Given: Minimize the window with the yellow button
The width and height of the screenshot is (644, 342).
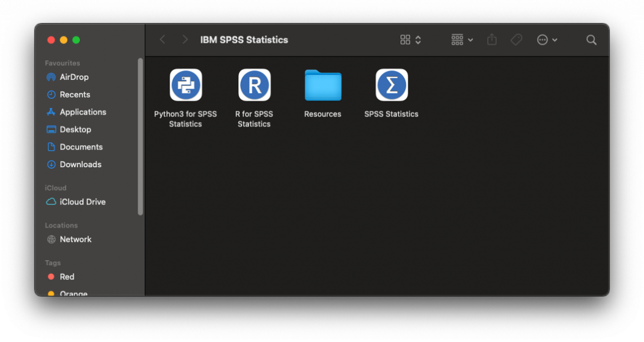Looking at the screenshot, I should click(64, 40).
